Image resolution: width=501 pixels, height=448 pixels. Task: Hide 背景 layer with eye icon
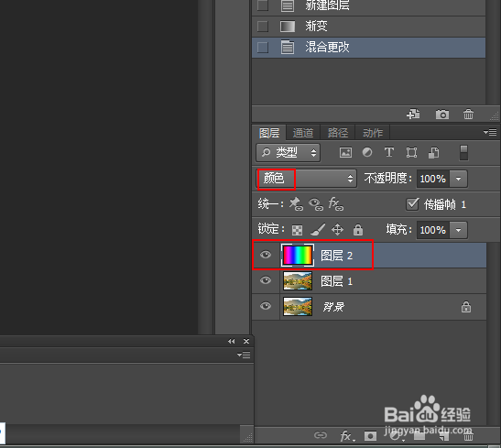[266, 306]
